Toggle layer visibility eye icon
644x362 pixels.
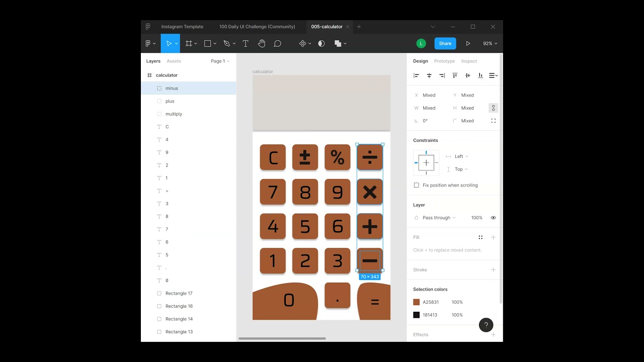pyautogui.click(x=493, y=218)
